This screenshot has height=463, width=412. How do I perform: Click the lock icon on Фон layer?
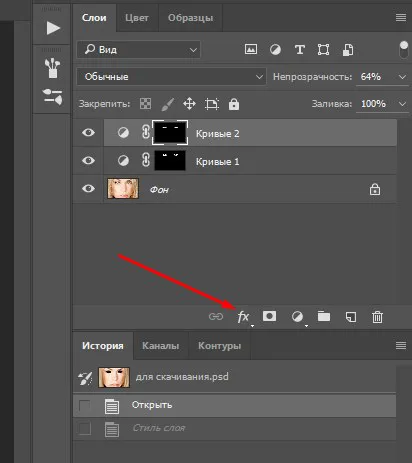(x=375, y=189)
